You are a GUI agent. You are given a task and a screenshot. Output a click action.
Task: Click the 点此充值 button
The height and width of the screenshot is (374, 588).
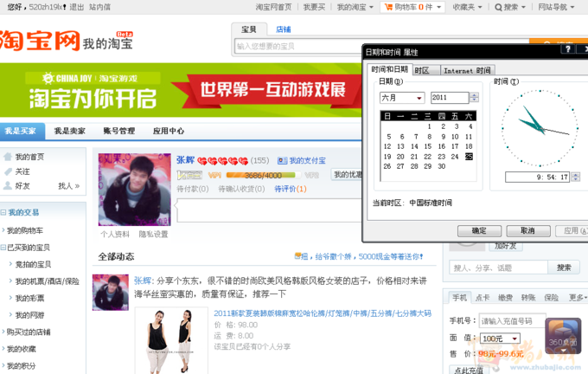coord(469,370)
